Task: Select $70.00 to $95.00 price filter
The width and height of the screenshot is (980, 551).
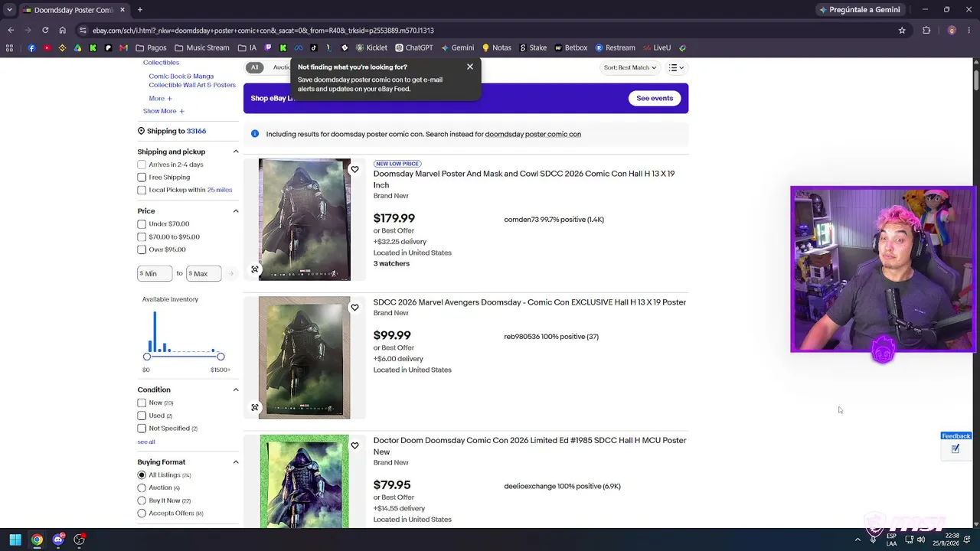Action: point(142,237)
